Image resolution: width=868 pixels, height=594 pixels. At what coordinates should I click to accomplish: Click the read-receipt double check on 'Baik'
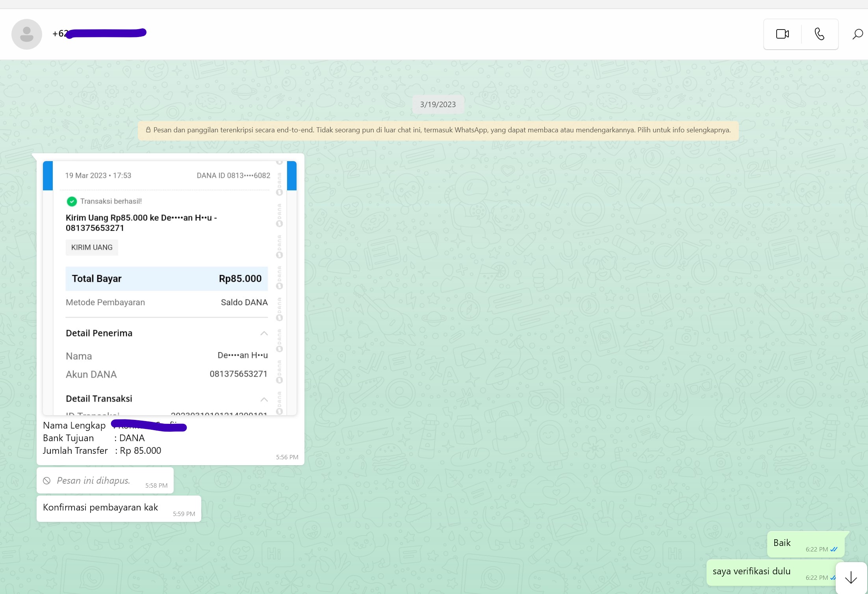coord(834,549)
